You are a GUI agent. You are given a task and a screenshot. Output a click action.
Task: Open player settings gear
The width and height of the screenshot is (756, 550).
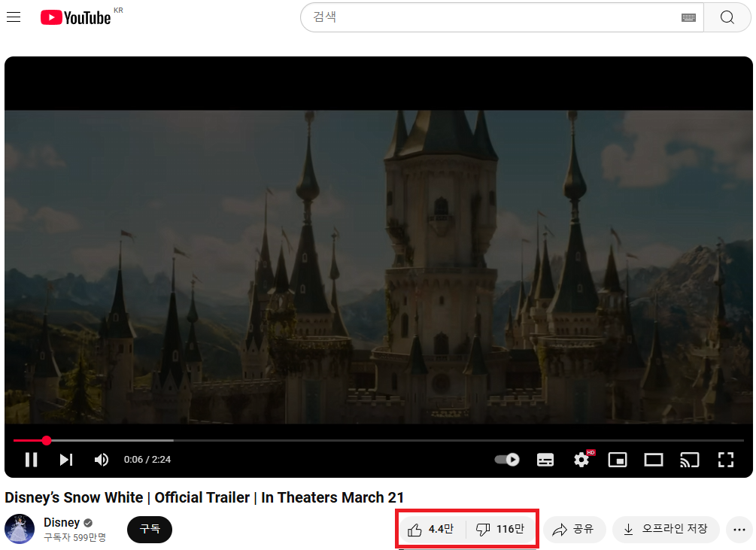[582, 460]
